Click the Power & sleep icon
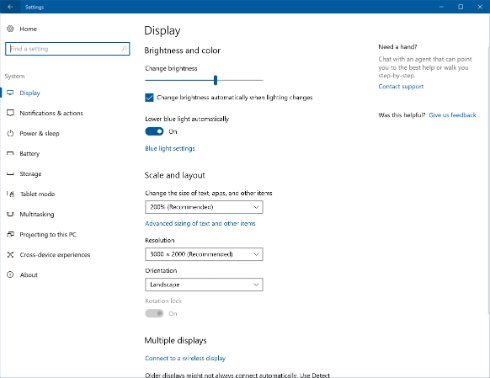 click(x=10, y=133)
